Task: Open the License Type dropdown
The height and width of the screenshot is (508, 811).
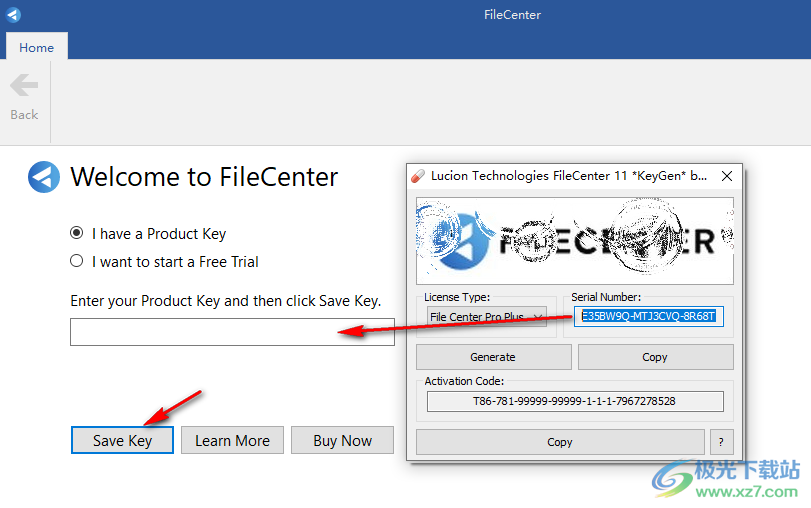Action: [x=487, y=317]
